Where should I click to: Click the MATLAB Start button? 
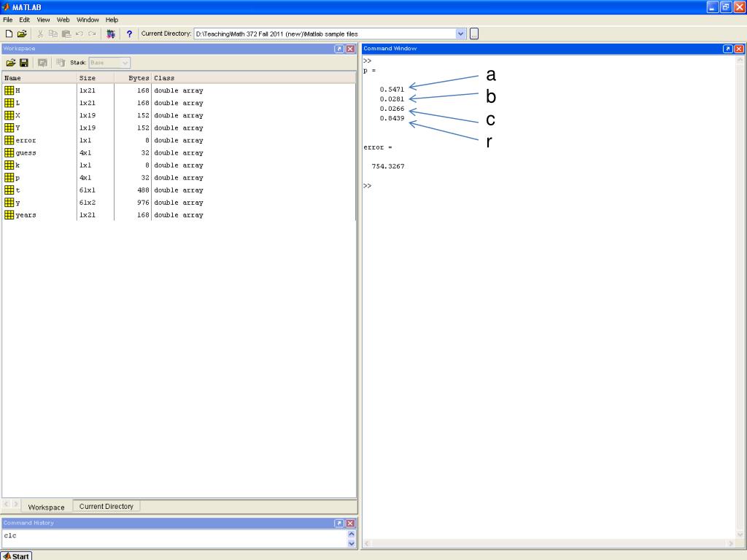(x=16, y=556)
